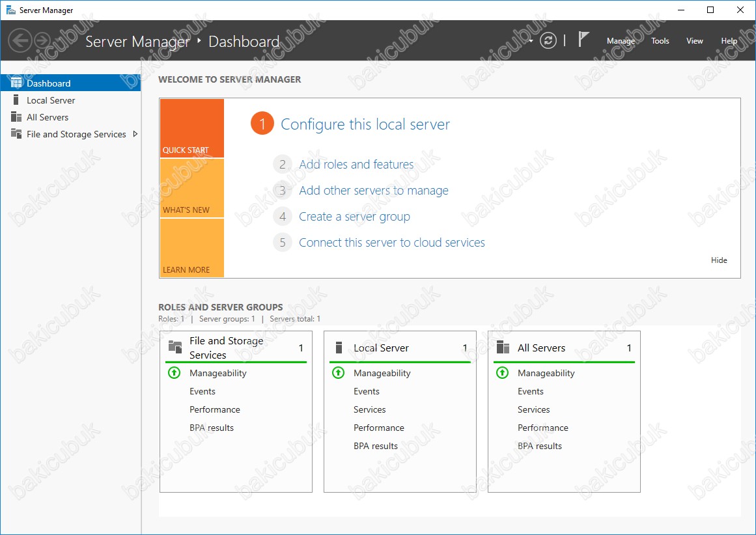Click Add roles and features link
Screen dimensions: 756x535
pyautogui.click(x=356, y=165)
